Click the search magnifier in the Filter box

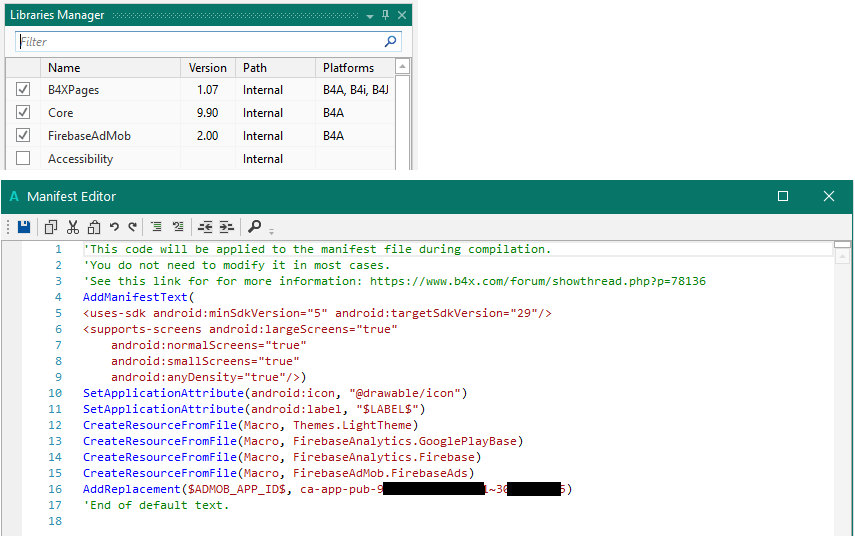[390, 41]
